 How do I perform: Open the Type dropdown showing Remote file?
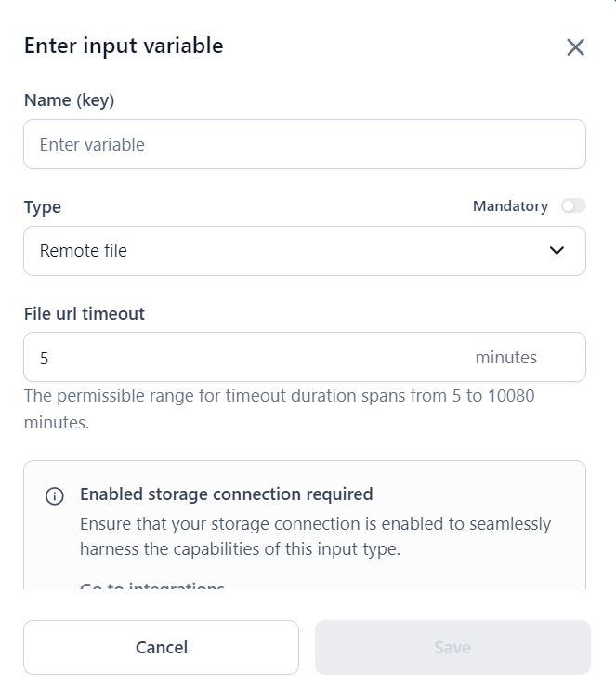[x=304, y=251]
